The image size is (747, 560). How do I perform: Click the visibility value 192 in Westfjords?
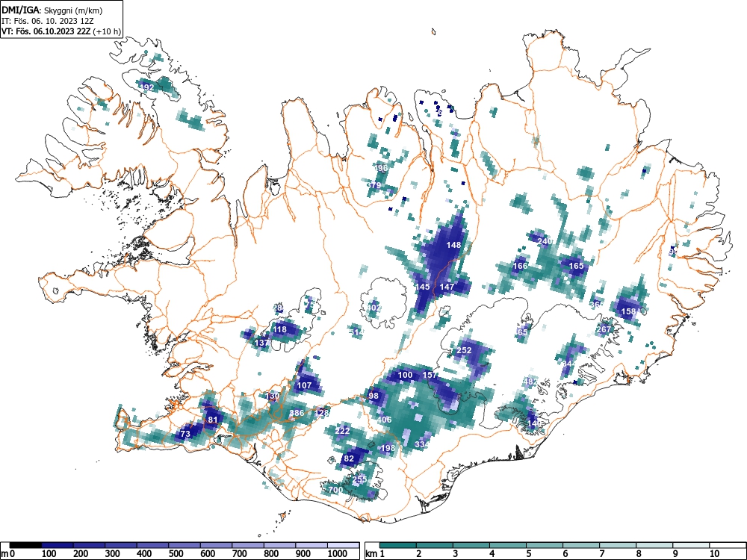point(146,87)
